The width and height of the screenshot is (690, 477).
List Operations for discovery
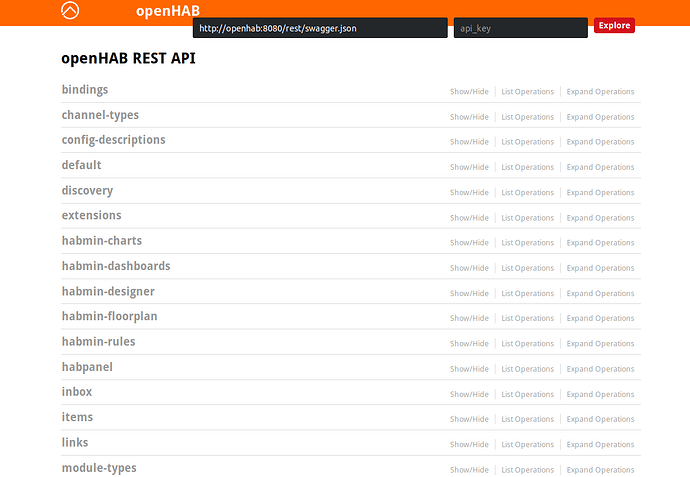pyautogui.click(x=528, y=193)
